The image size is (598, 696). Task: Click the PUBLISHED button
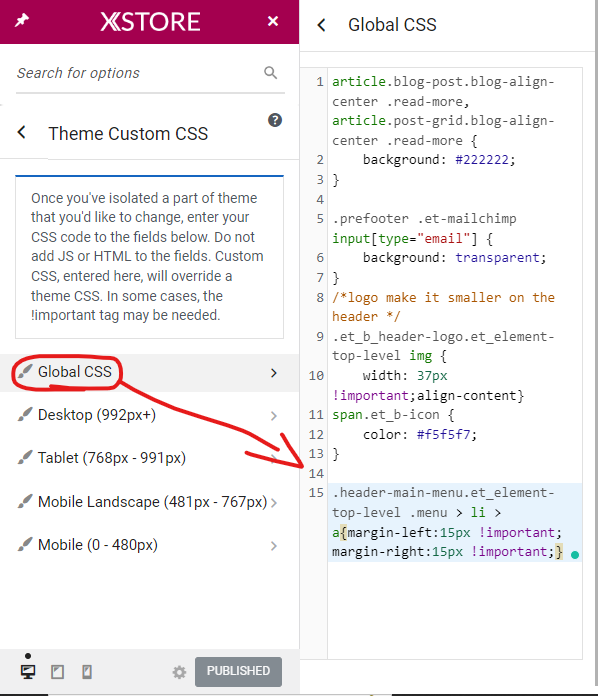[238, 671]
